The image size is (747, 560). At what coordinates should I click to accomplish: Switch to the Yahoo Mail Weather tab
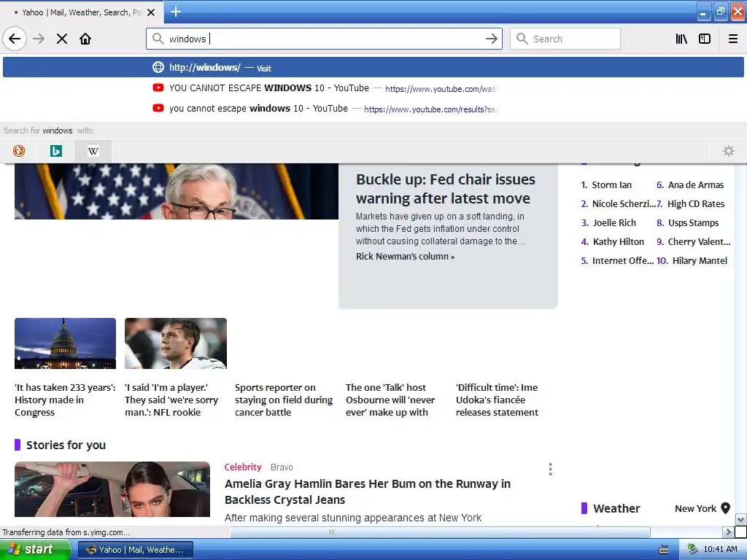click(x=82, y=12)
